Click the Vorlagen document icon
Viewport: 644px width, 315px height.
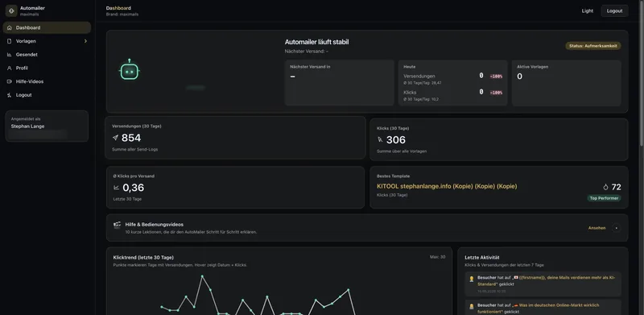[10, 41]
